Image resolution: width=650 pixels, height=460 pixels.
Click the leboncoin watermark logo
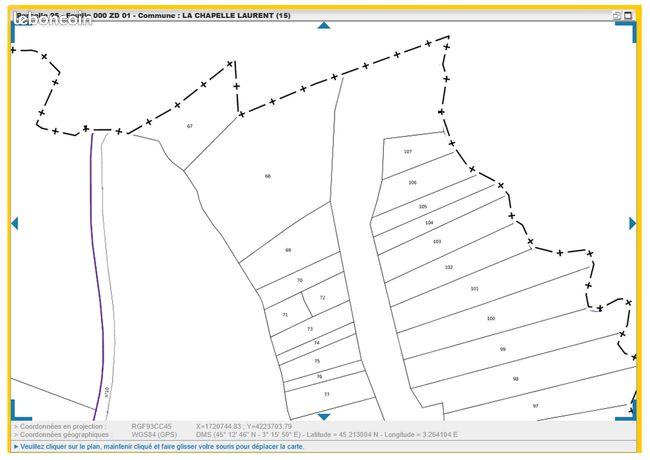coord(53,19)
